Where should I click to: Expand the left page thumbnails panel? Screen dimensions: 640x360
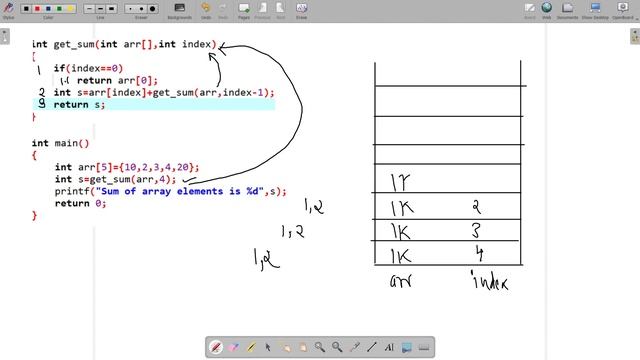4,36
